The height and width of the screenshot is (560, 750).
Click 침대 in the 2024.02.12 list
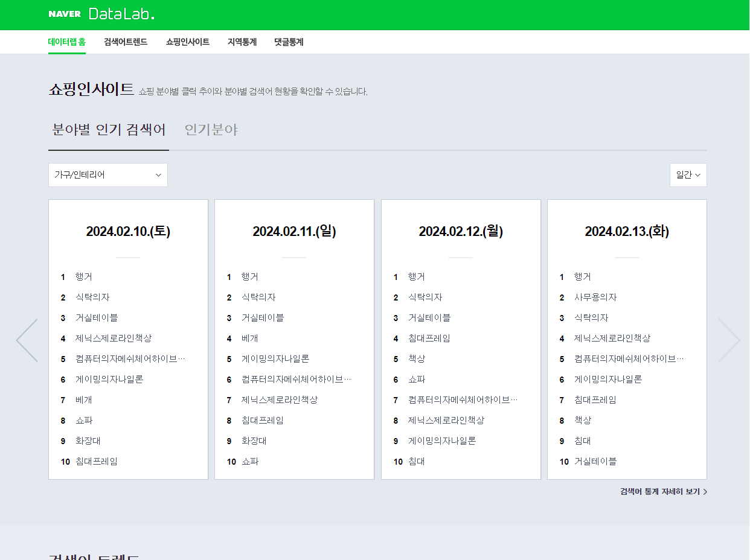(417, 462)
